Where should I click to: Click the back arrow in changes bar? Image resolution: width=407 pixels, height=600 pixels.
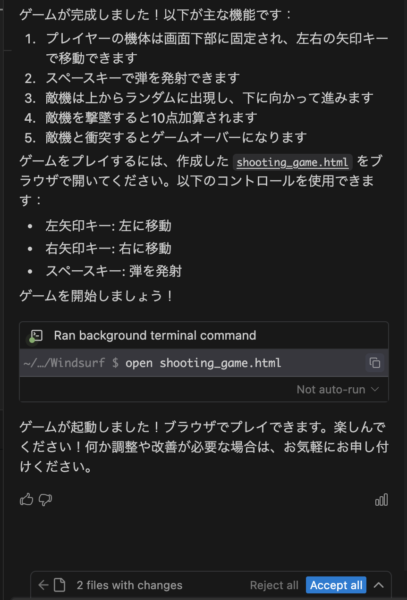pos(43,585)
